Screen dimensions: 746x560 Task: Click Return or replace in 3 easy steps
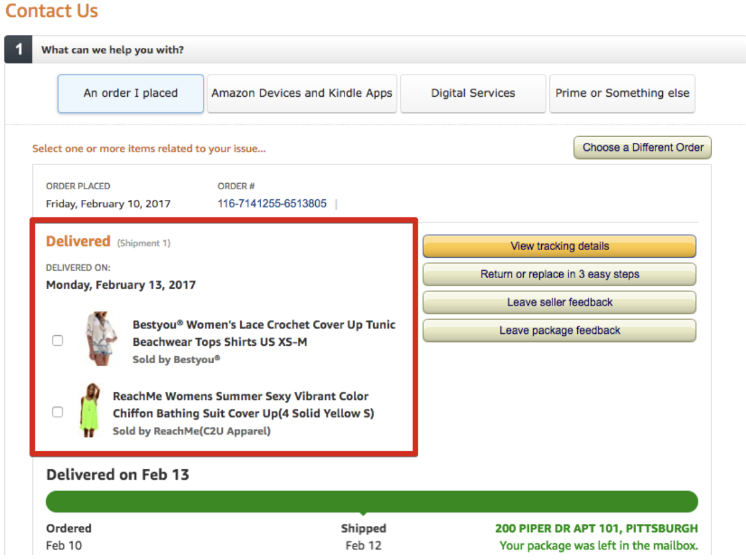(x=559, y=274)
